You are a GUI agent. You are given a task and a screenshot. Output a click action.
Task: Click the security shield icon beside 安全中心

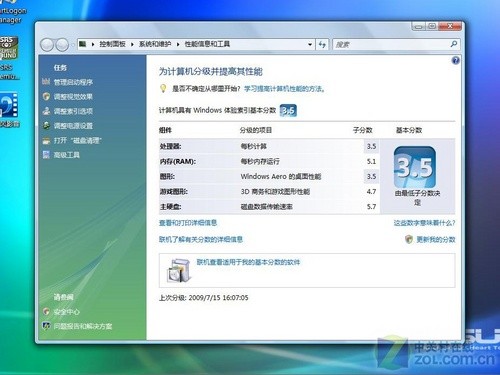click(46, 311)
